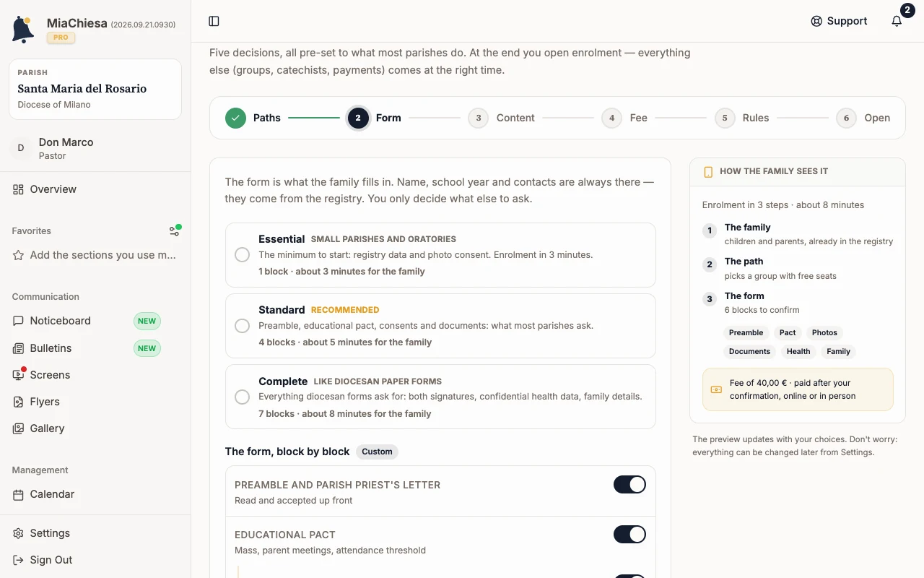
Task: Click the Family tag in preview
Action: 838,351
